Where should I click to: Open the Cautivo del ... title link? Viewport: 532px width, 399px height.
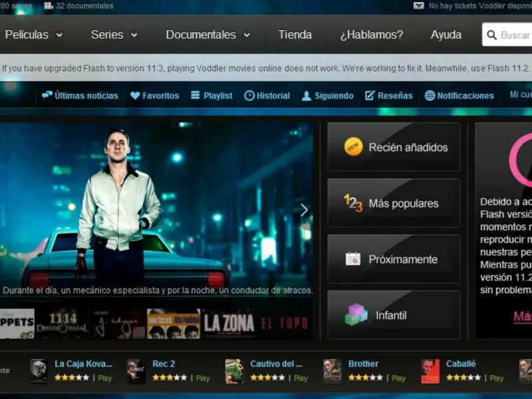click(x=276, y=364)
